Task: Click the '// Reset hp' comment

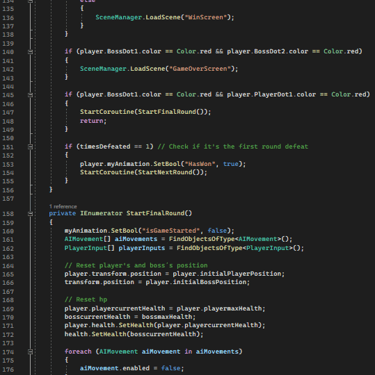Action: [86, 300]
